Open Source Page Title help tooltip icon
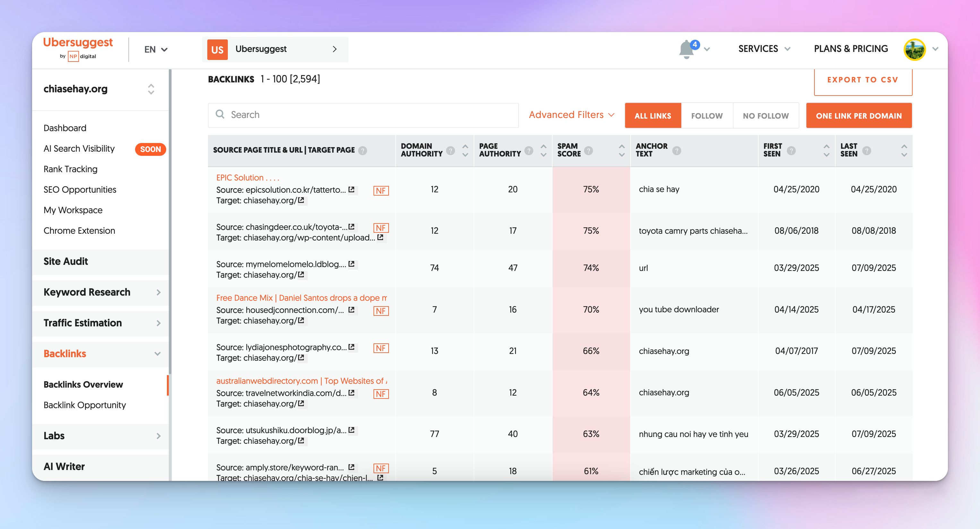The image size is (980, 529). [363, 150]
